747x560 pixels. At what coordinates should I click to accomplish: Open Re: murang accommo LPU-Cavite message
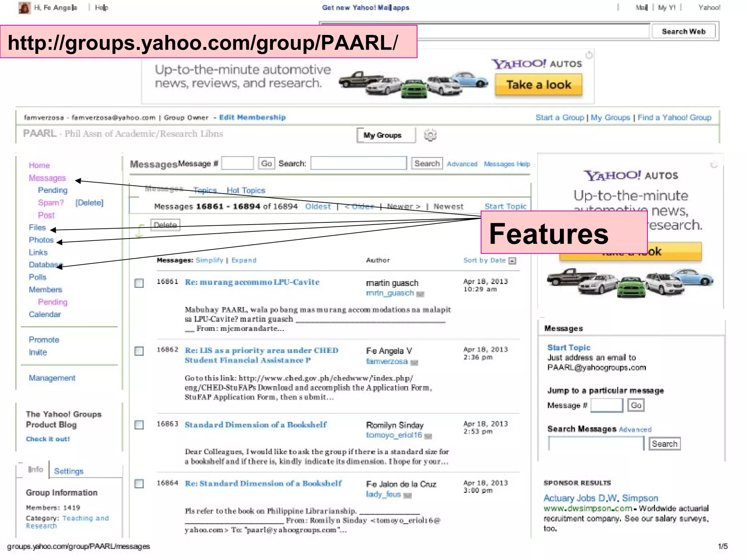252,282
